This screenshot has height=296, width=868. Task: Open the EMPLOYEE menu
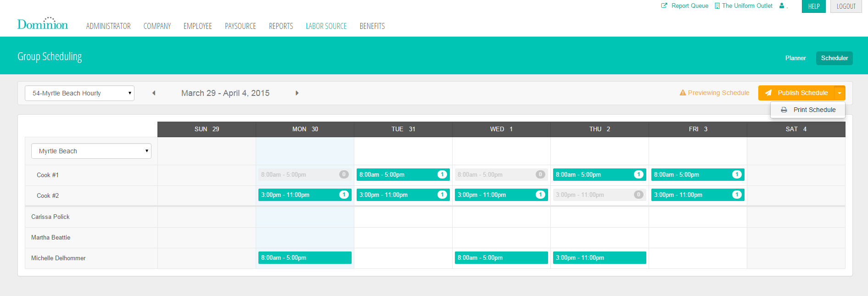coord(198,26)
